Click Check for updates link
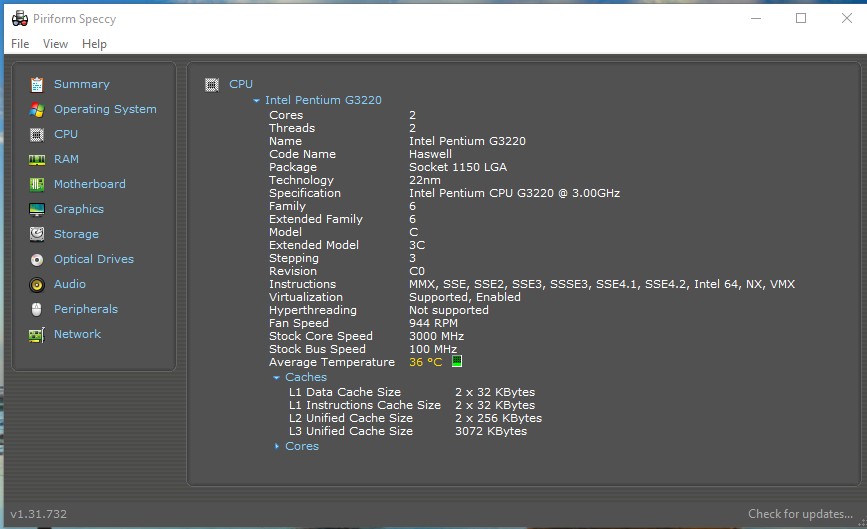Viewport: 867px width, 529px height. [800, 514]
